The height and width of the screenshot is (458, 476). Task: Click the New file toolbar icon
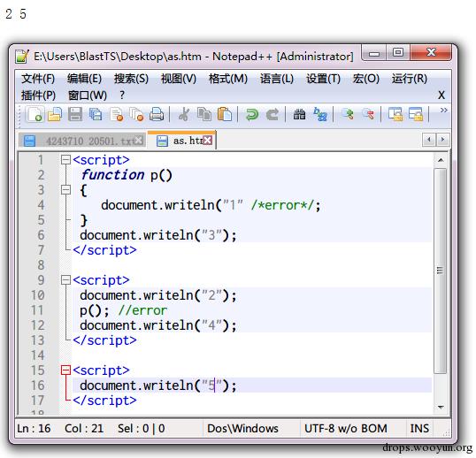click(x=35, y=115)
